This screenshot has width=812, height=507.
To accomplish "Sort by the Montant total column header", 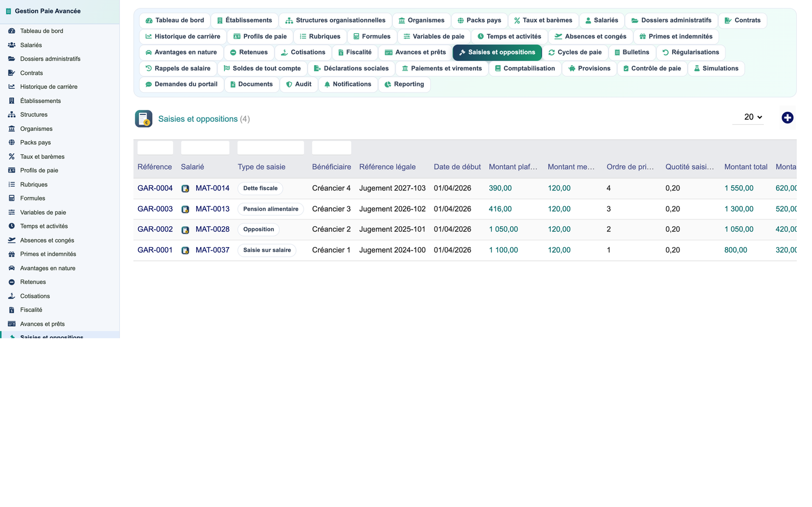I will pyautogui.click(x=746, y=167).
